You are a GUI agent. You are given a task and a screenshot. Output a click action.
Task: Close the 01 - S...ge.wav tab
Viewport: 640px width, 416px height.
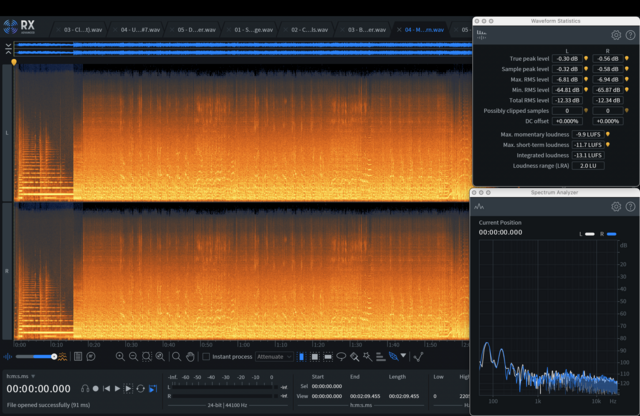click(229, 30)
